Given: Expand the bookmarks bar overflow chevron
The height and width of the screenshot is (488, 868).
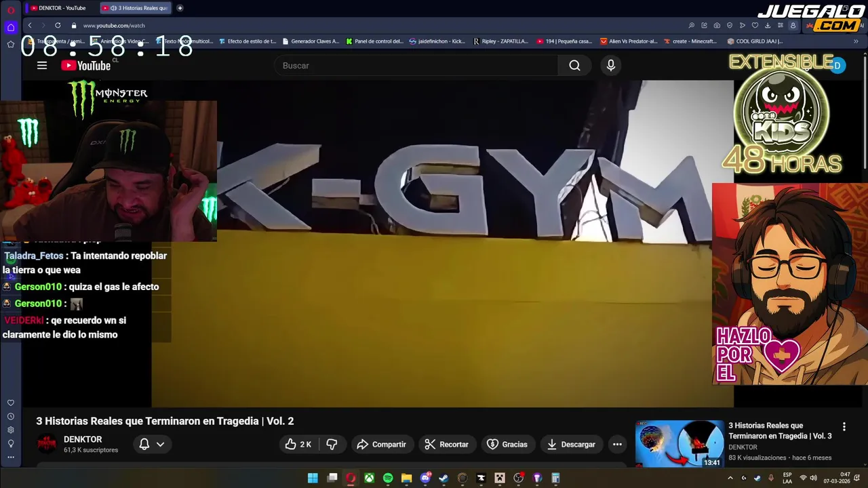Looking at the screenshot, I should (x=856, y=41).
